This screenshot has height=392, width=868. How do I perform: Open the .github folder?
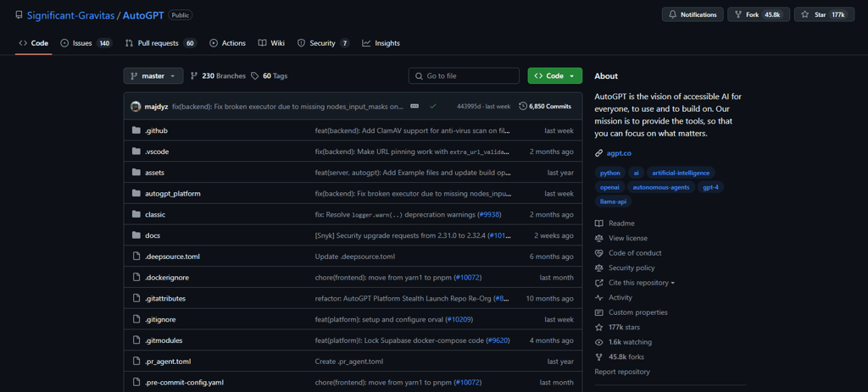pos(156,130)
